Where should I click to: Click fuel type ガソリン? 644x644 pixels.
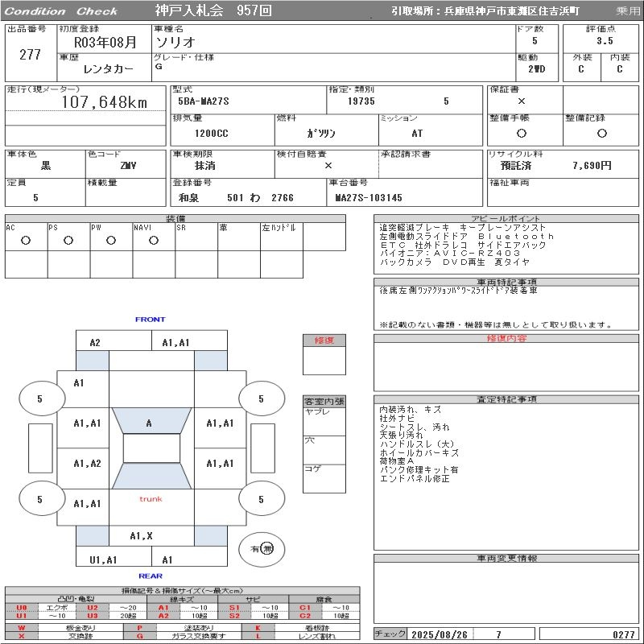pyautogui.click(x=320, y=134)
